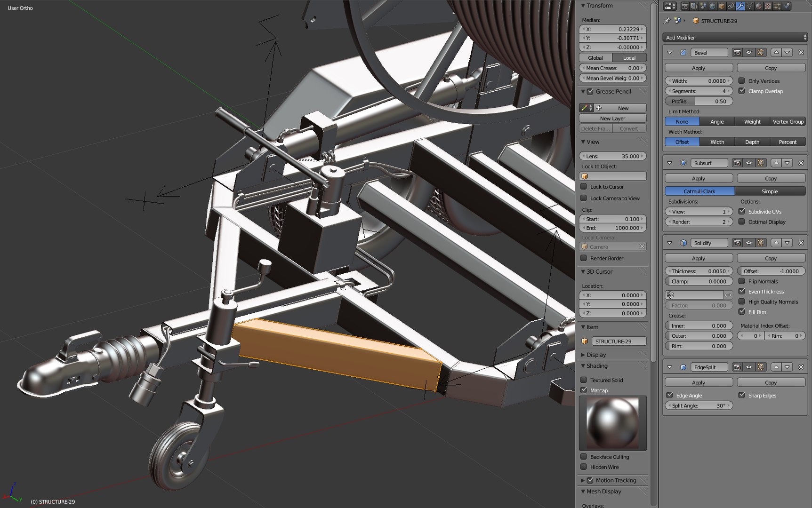812x508 pixels.
Task: Uncheck Clamp Overlap in Bevel modifier
Action: (x=742, y=91)
